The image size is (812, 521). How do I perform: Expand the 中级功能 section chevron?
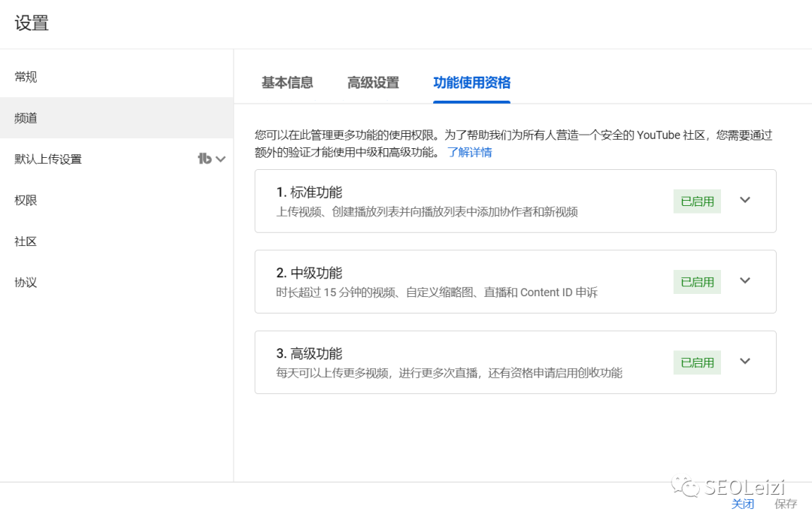745,280
